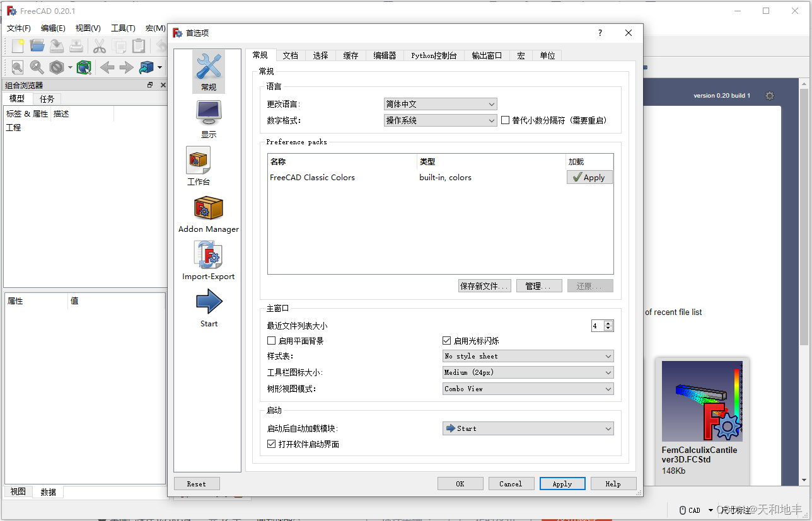812x521 pixels.
Task: Close the 组合浏览器 panel
Action: (163, 85)
